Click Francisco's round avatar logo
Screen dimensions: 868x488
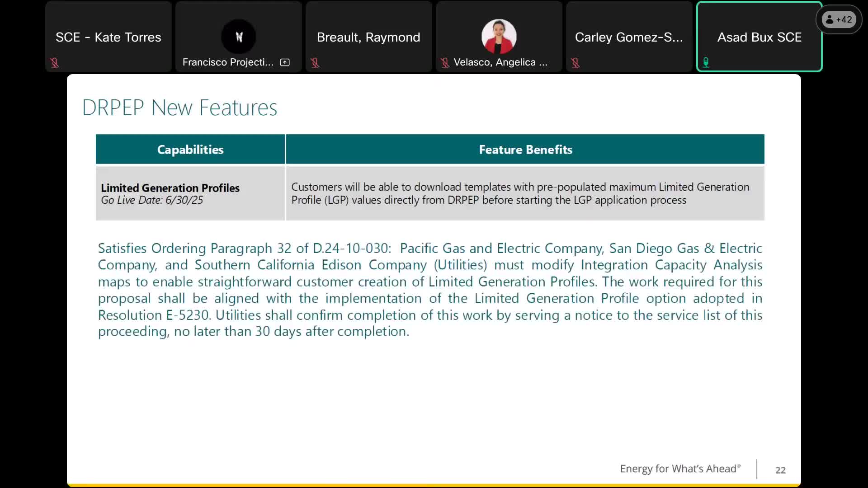[239, 37]
